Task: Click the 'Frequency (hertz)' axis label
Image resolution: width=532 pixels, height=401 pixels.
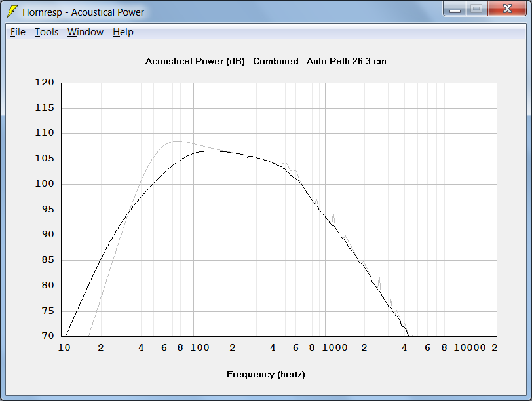Action: (266, 375)
